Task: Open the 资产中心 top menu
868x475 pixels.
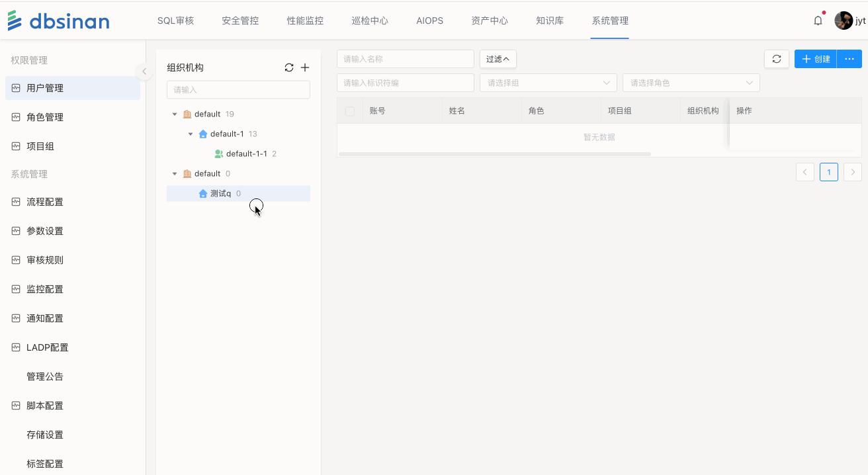Action: [x=490, y=21]
